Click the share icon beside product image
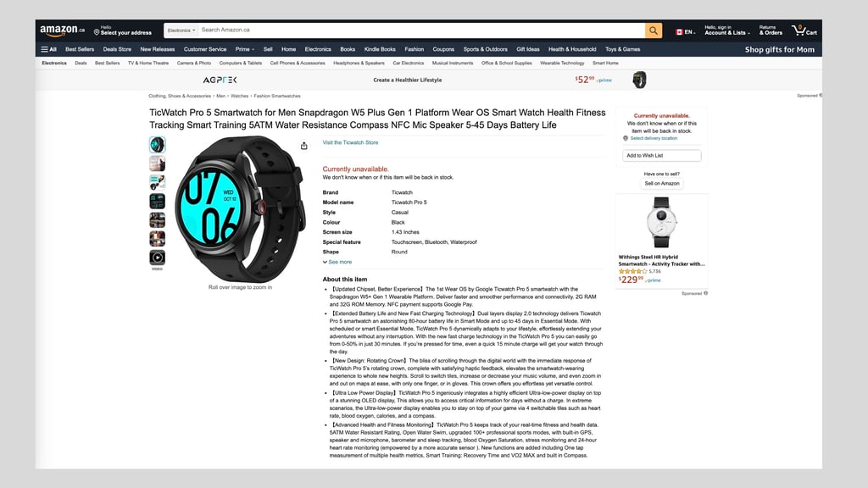Viewport: 868px width, 488px height. (x=304, y=146)
